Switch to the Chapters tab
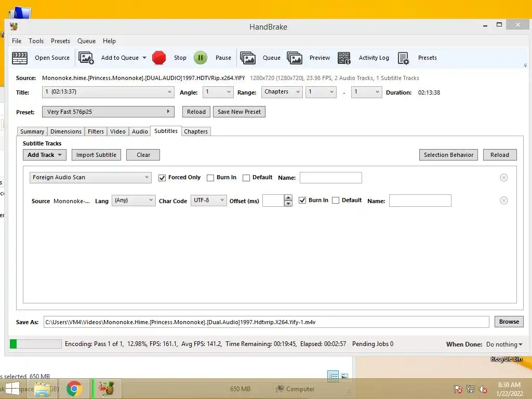The height and width of the screenshot is (399, 532). [x=196, y=131]
